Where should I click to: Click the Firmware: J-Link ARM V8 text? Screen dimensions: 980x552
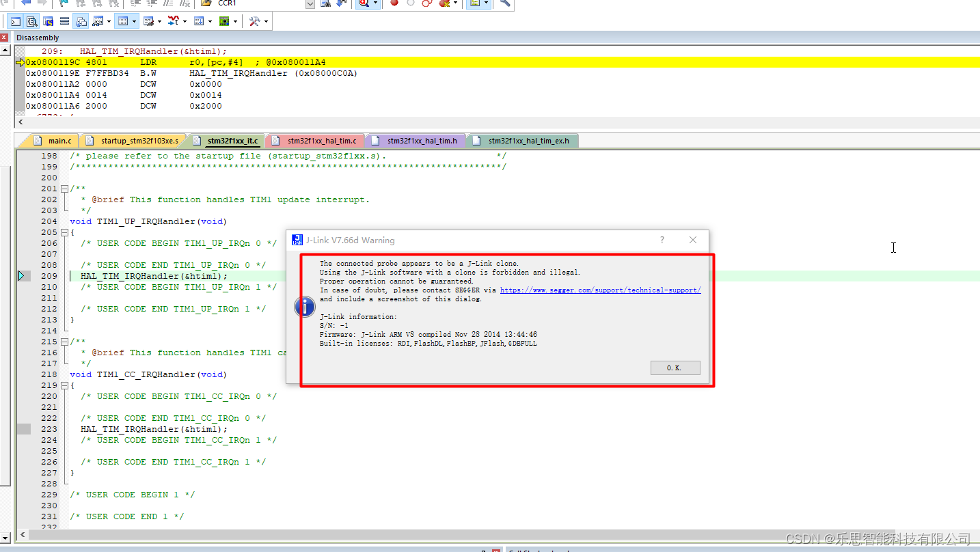tap(428, 335)
